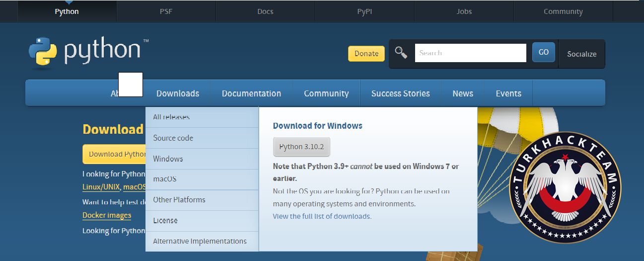Screen dimensions: 644x261
Task: Open the Jobs top tab
Action: tap(464, 11)
